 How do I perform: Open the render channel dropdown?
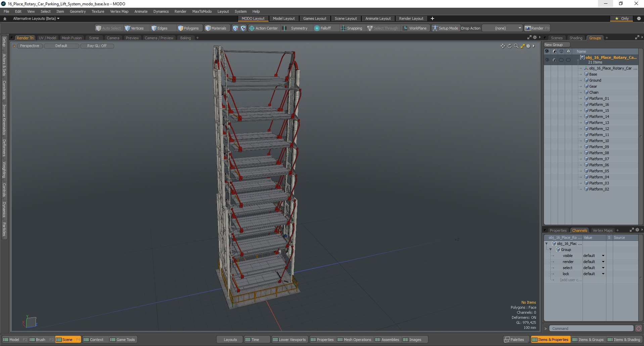tap(594, 262)
